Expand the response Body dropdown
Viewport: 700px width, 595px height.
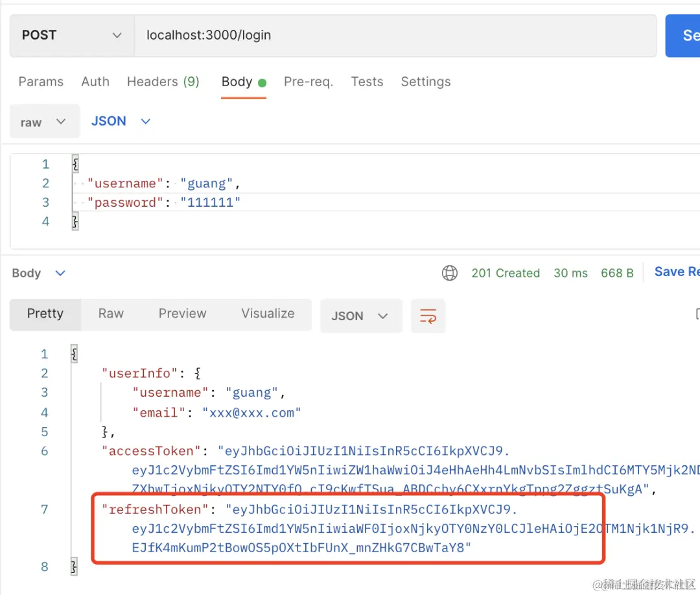tap(38, 273)
